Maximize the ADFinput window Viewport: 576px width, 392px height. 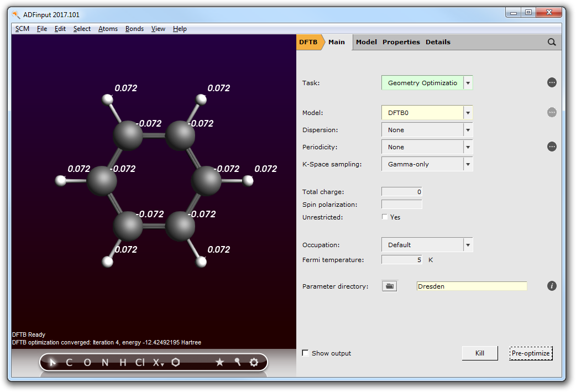pyautogui.click(x=528, y=13)
